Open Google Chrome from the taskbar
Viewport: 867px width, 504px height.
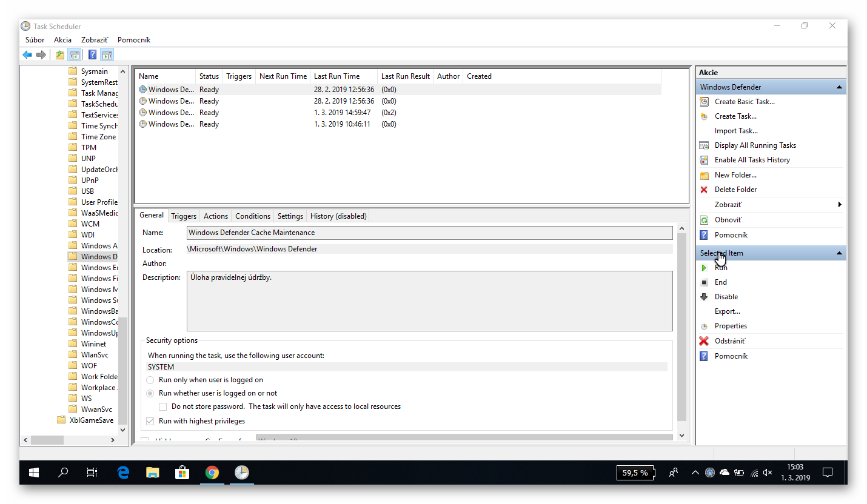tap(212, 472)
